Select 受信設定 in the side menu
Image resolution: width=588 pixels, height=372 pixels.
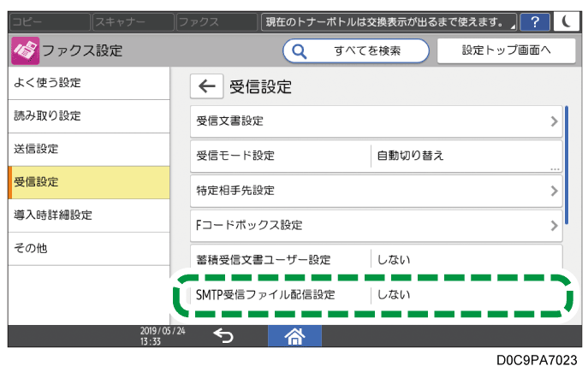tap(89, 182)
